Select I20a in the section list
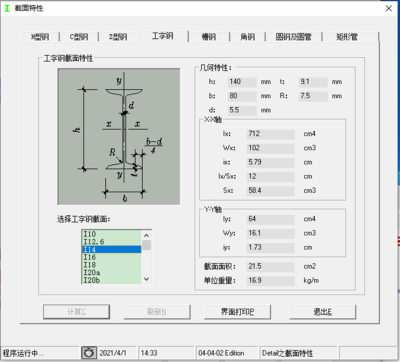 point(112,272)
